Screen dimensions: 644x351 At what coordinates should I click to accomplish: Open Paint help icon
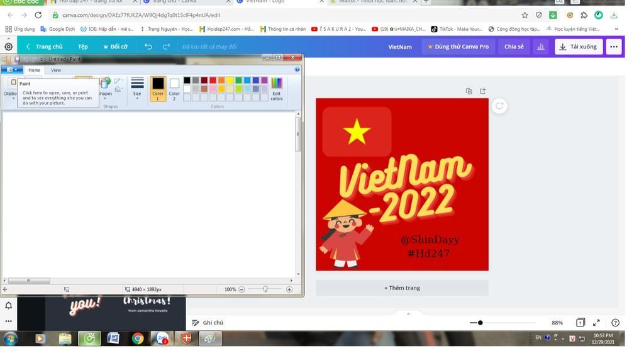tap(297, 70)
